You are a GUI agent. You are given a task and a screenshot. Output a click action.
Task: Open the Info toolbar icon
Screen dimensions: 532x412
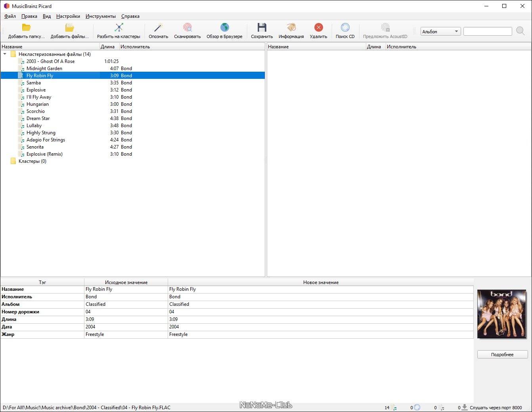point(291,27)
